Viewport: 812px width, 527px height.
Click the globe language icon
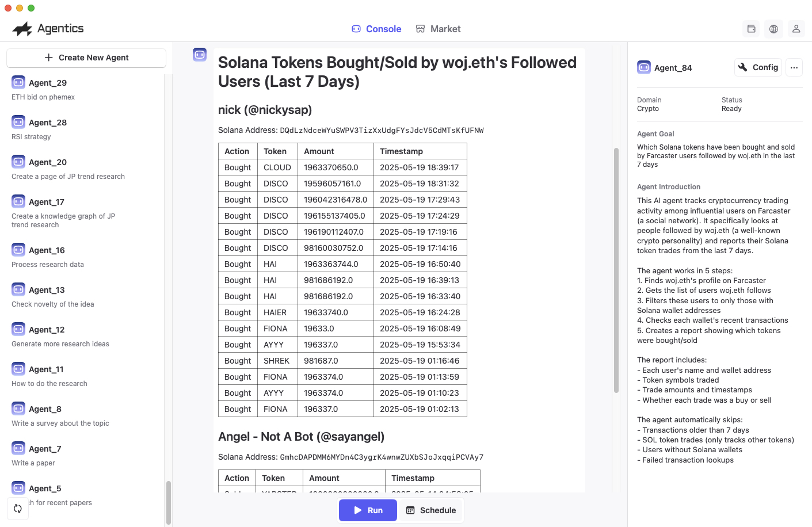[x=773, y=29]
